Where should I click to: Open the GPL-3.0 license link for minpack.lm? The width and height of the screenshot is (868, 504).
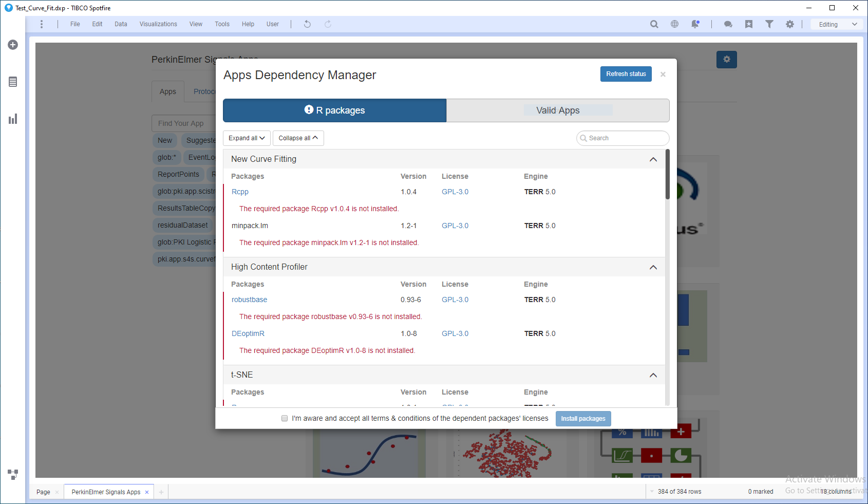click(x=455, y=226)
